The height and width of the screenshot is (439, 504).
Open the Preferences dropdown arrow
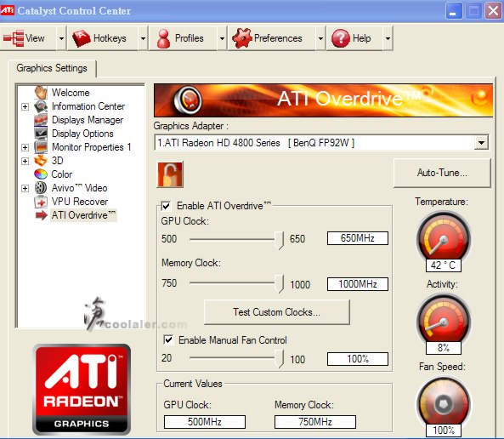coord(320,38)
